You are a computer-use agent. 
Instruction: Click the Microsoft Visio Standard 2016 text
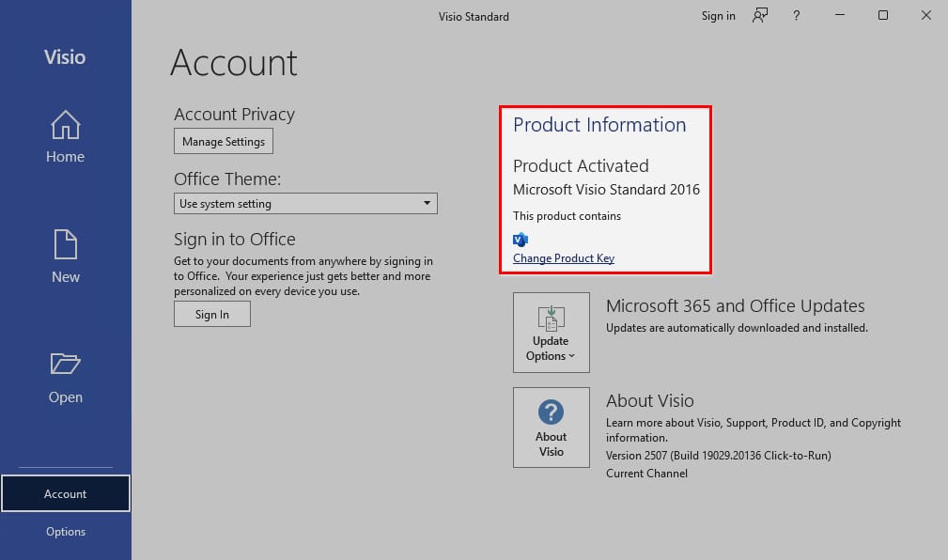606,190
